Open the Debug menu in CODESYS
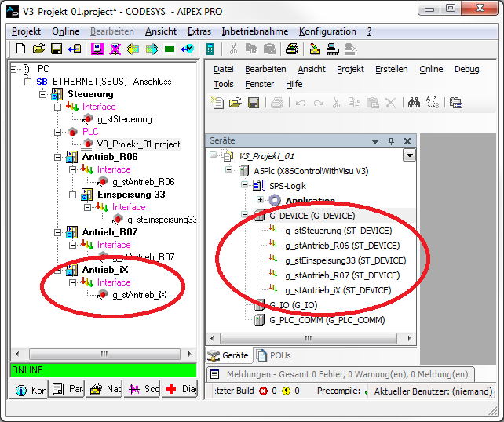 click(x=467, y=69)
